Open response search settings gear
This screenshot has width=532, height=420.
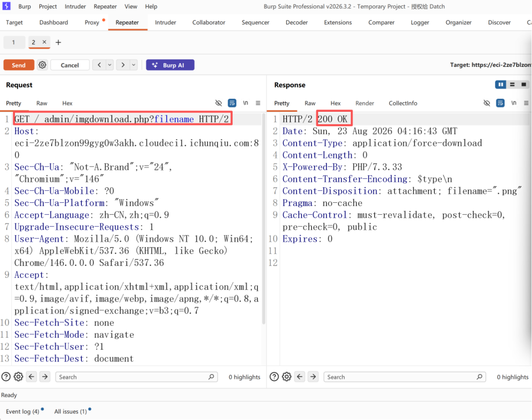point(286,377)
